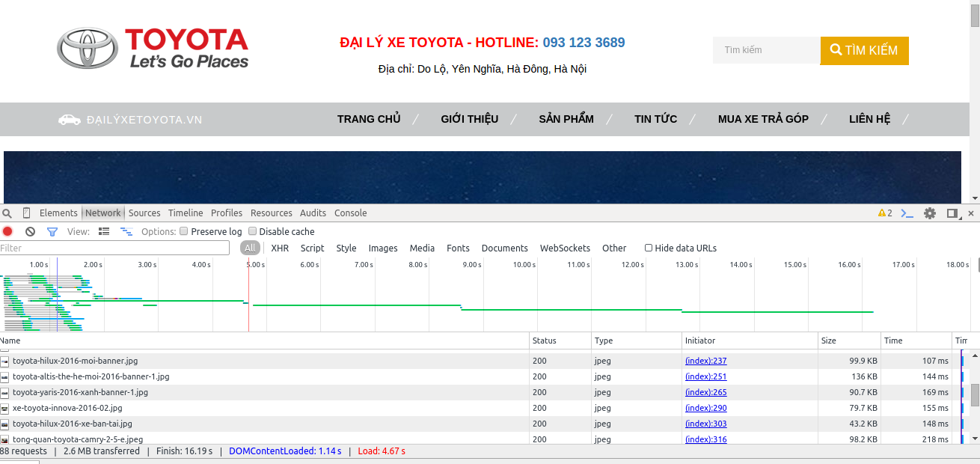This screenshot has height=464, width=980.
Task: Open initiator link (index):237
Action: pos(705,361)
